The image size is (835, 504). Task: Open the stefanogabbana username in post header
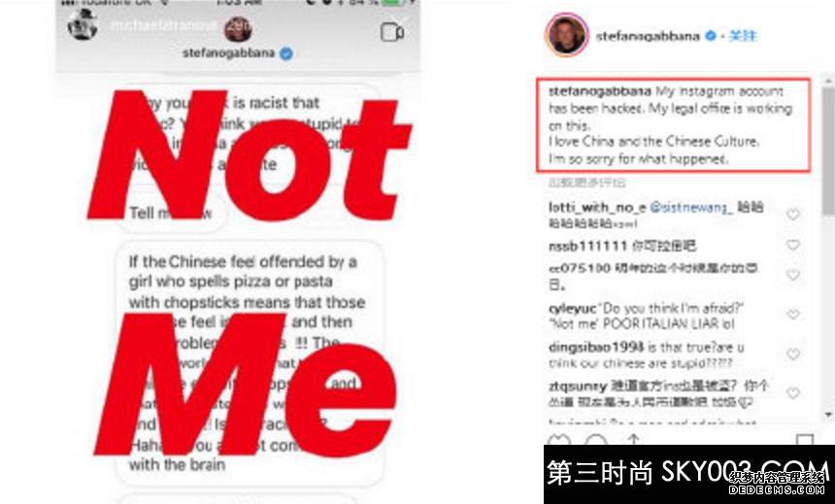click(648, 36)
